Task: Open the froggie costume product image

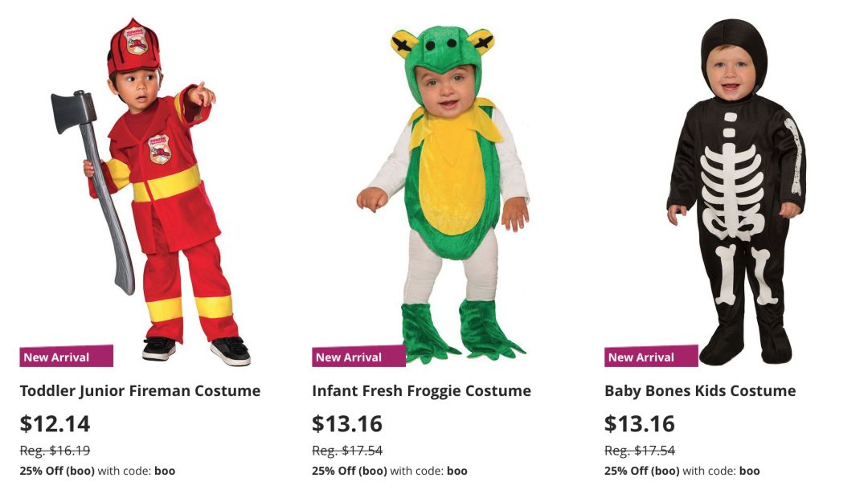Action: tap(444, 193)
